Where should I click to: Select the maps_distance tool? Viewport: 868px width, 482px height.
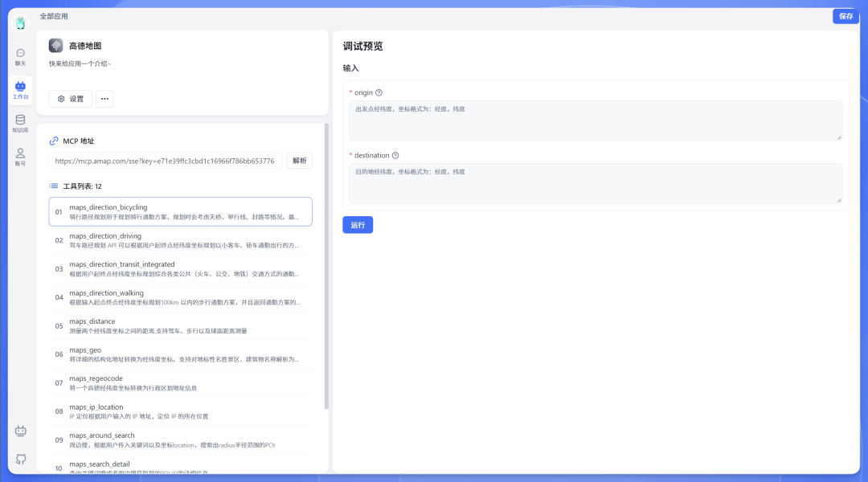point(181,326)
